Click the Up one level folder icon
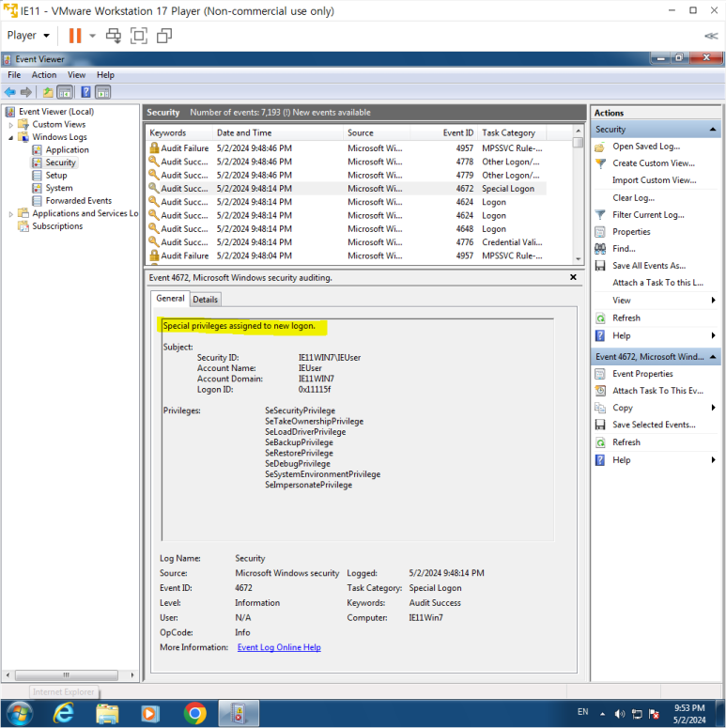Viewport: 726px width, 728px height. pos(48,92)
